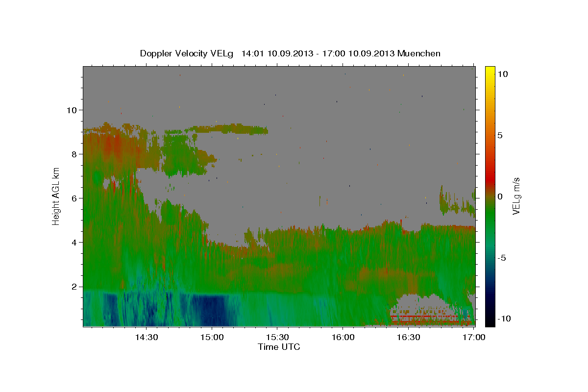Screen dimensions: 588x392
Task: Pick the black bottom of the colorbar
Action: tap(490, 321)
